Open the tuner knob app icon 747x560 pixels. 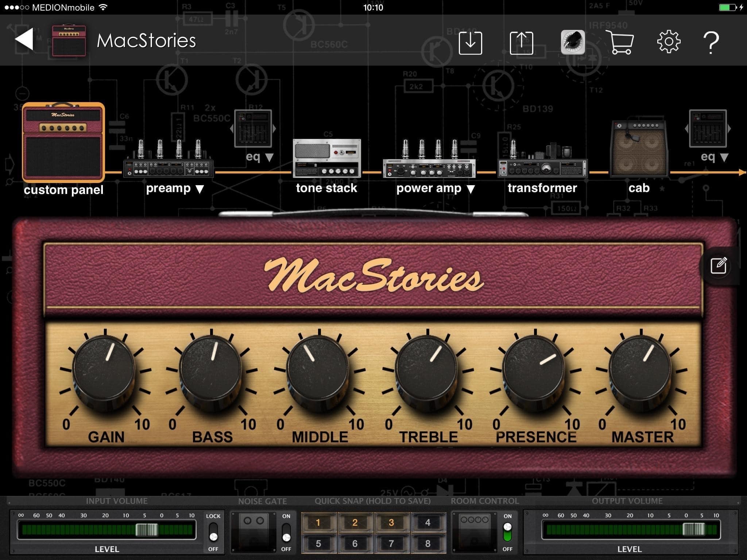click(573, 42)
